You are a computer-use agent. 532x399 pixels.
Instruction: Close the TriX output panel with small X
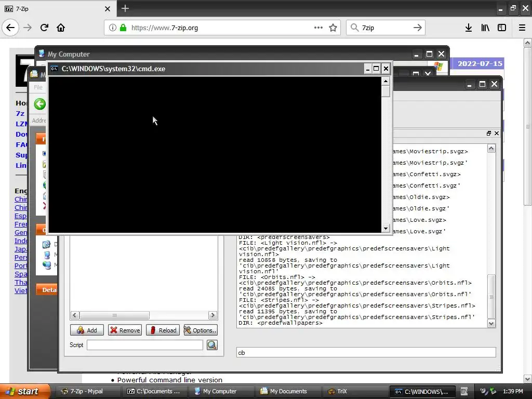[x=496, y=134]
